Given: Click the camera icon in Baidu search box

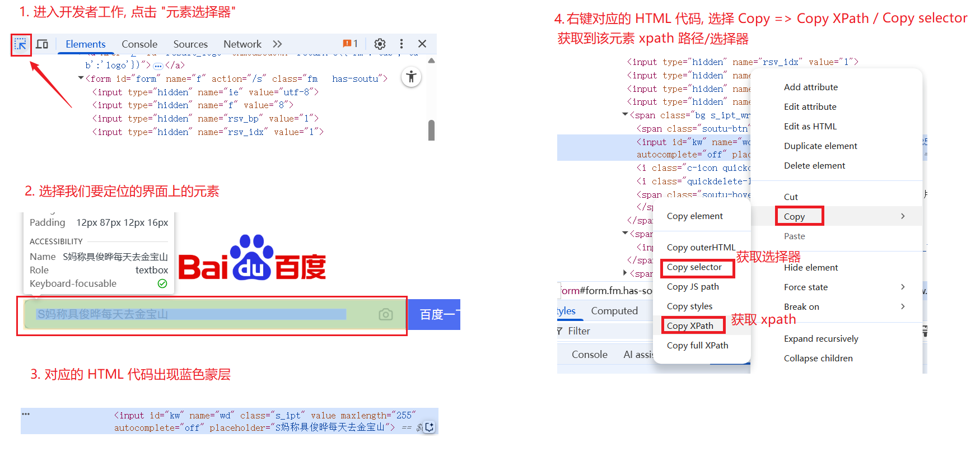Looking at the screenshot, I should pos(386,314).
